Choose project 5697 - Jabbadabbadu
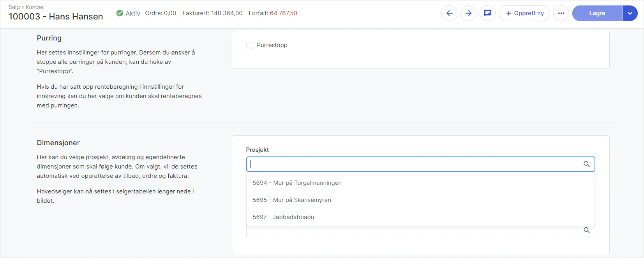 tap(283, 217)
